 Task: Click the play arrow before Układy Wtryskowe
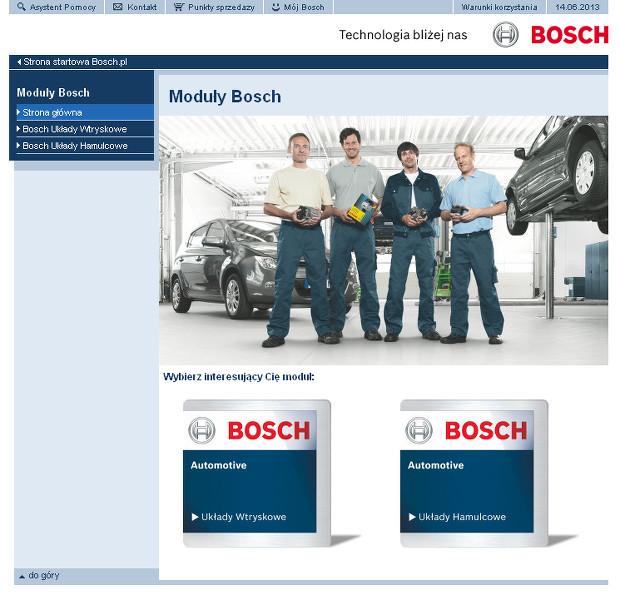(x=195, y=517)
